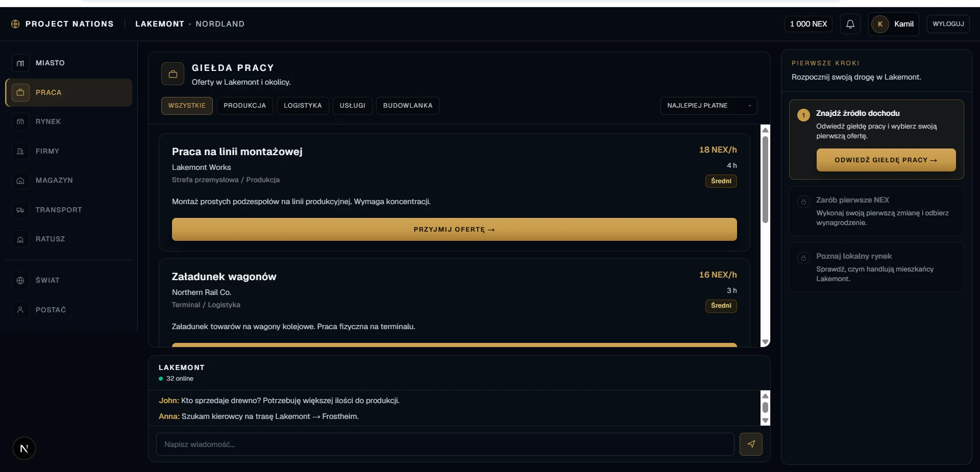Click the Miasto building icon in sidebar

[x=20, y=63]
